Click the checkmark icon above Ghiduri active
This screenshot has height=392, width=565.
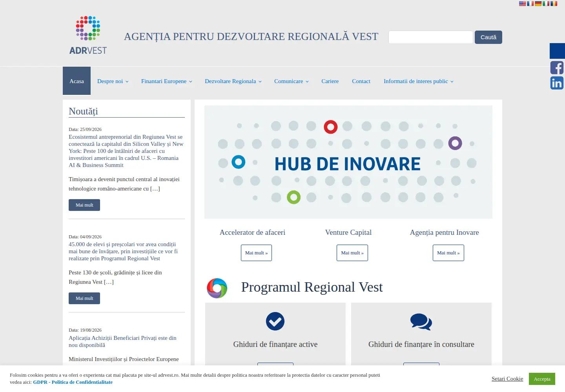[x=275, y=321]
